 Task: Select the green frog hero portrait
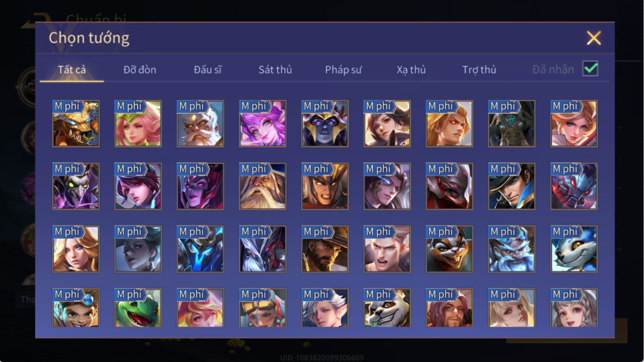click(138, 308)
